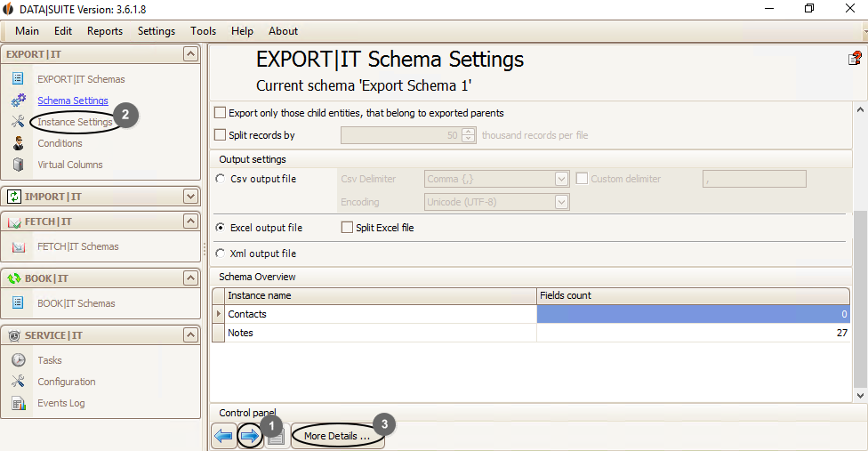Click the custom delimiter input field

754,179
